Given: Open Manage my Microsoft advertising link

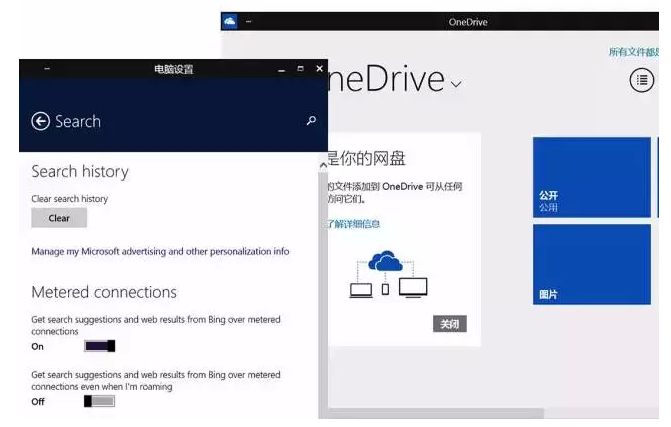Looking at the screenshot, I should [x=160, y=251].
